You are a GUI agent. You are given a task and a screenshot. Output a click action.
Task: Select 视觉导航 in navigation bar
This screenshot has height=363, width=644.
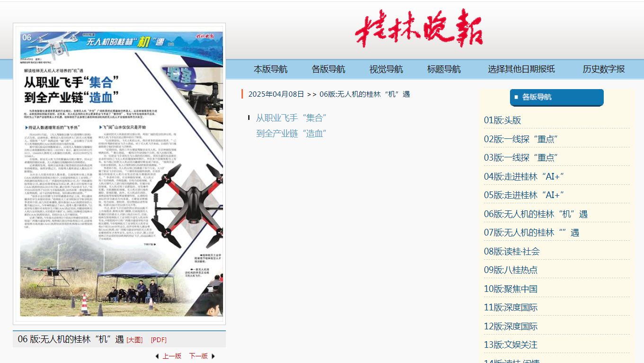pos(386,69)
